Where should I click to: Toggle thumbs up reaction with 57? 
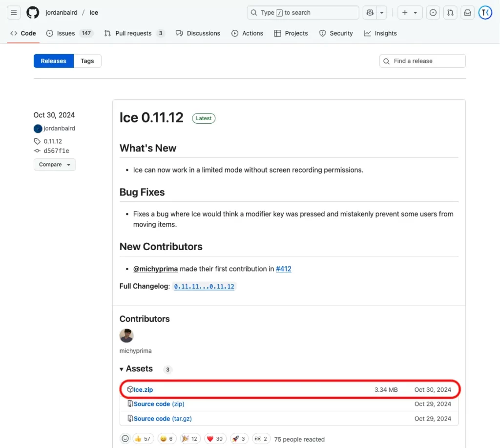[143, 439]
